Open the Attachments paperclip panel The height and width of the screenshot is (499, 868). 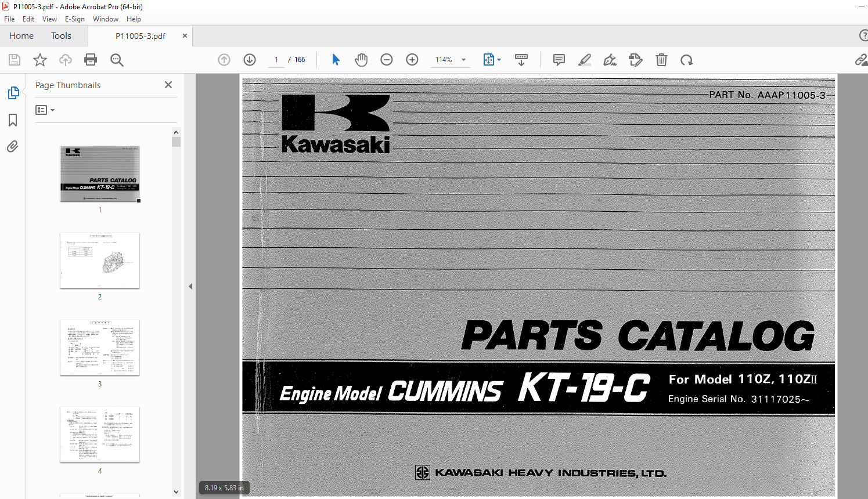[x=13, y=146]
